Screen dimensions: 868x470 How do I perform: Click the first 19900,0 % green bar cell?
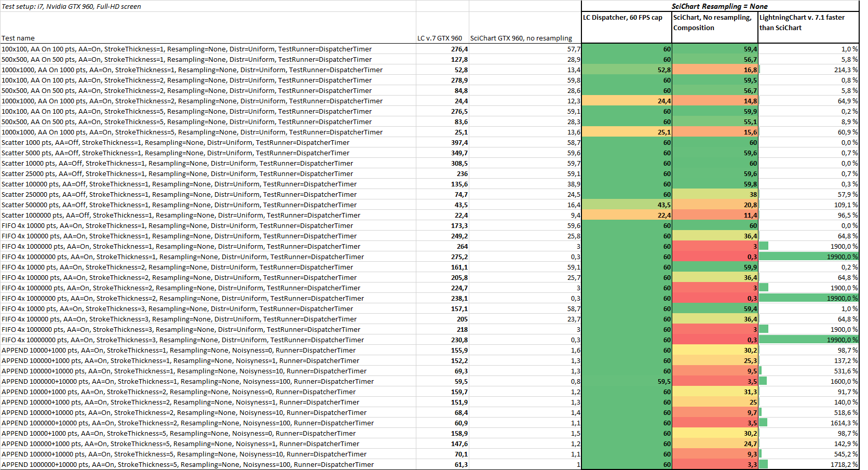click(x=808, y=257)
